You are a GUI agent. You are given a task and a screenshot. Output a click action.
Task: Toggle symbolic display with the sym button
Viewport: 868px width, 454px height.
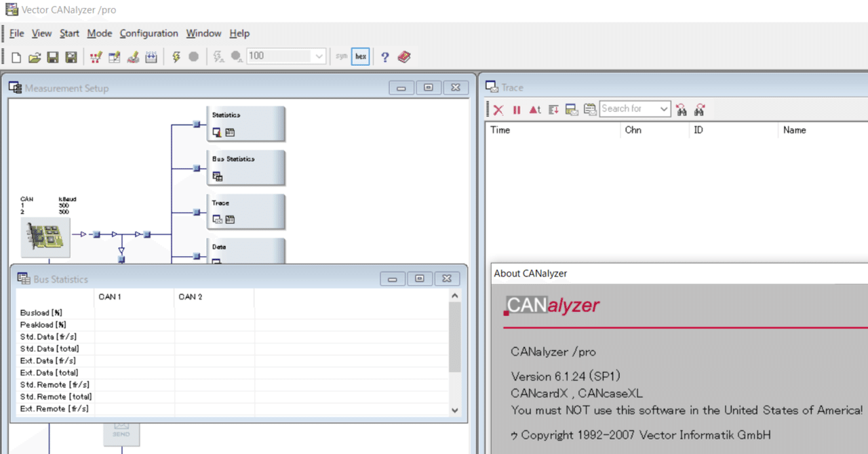[341, 56]
